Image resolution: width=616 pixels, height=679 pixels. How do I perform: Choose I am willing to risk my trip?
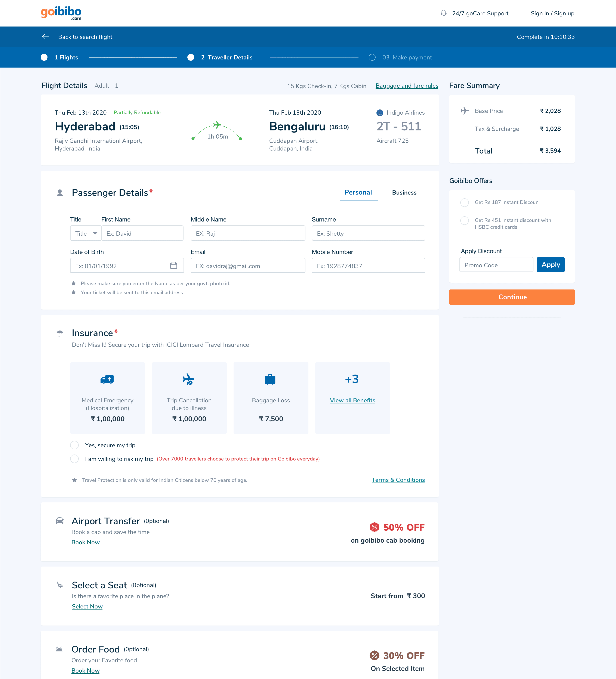(74, 459)
